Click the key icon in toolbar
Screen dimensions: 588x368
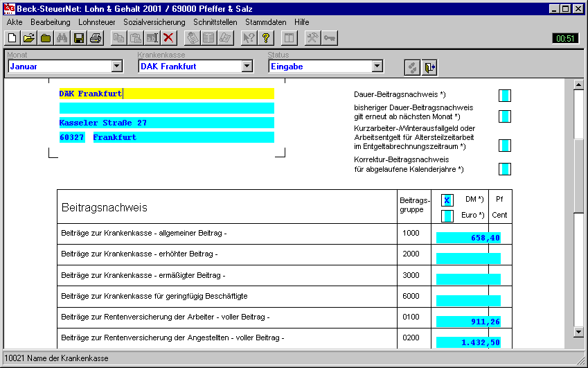click(330, 38)
